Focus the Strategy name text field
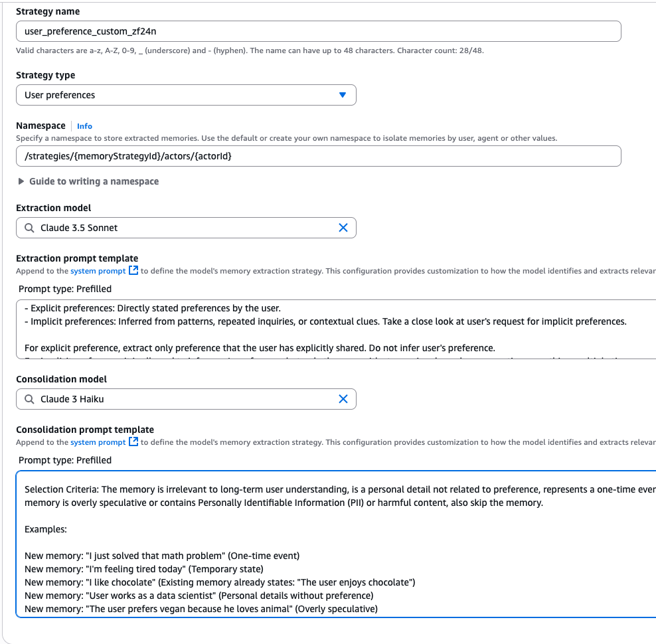The width and height of the screenshot is (656, 644). (x=318, y=31)
